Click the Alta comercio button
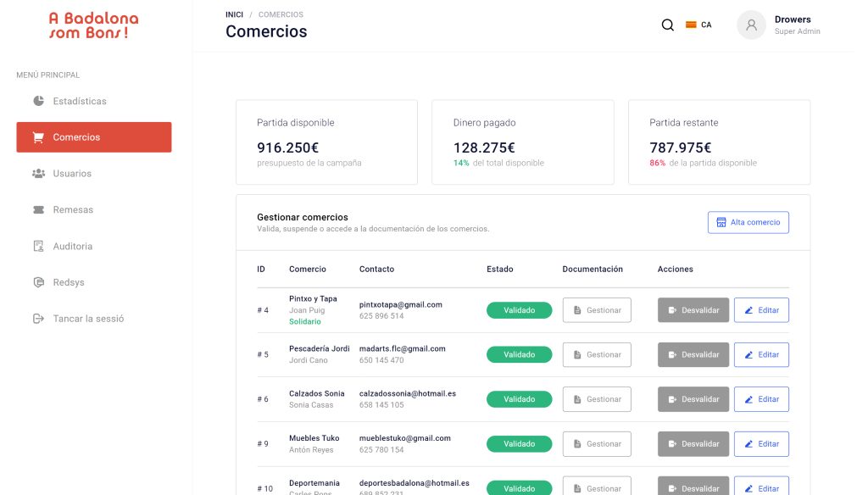Screen dimensions: 868x495 pyautogui.click(x=748, y=222)
